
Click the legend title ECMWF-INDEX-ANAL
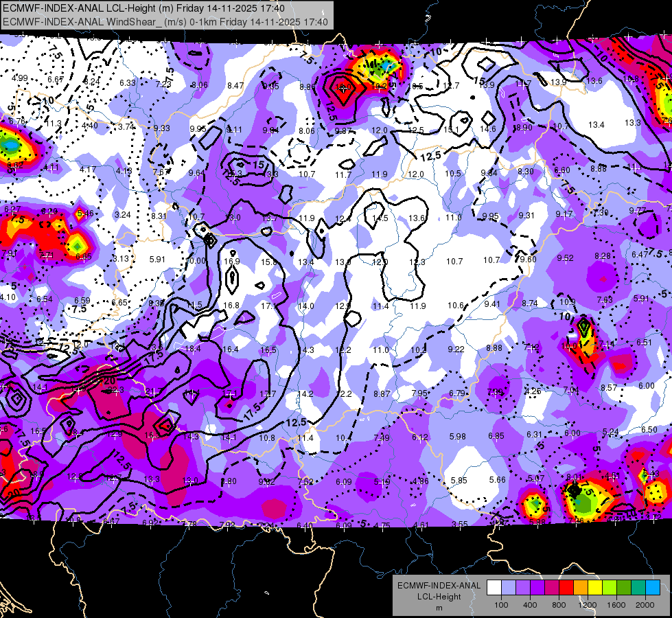(x=439, y=586)
